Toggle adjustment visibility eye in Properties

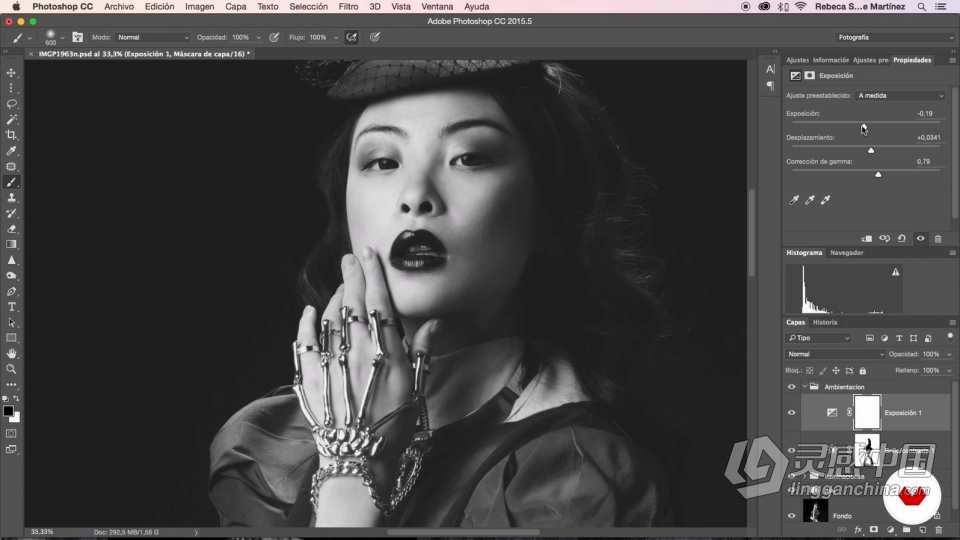tap(920, 239)
